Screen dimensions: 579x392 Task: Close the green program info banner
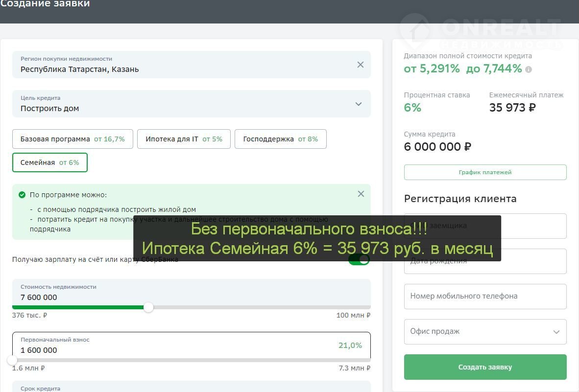(x=361, y=194)
